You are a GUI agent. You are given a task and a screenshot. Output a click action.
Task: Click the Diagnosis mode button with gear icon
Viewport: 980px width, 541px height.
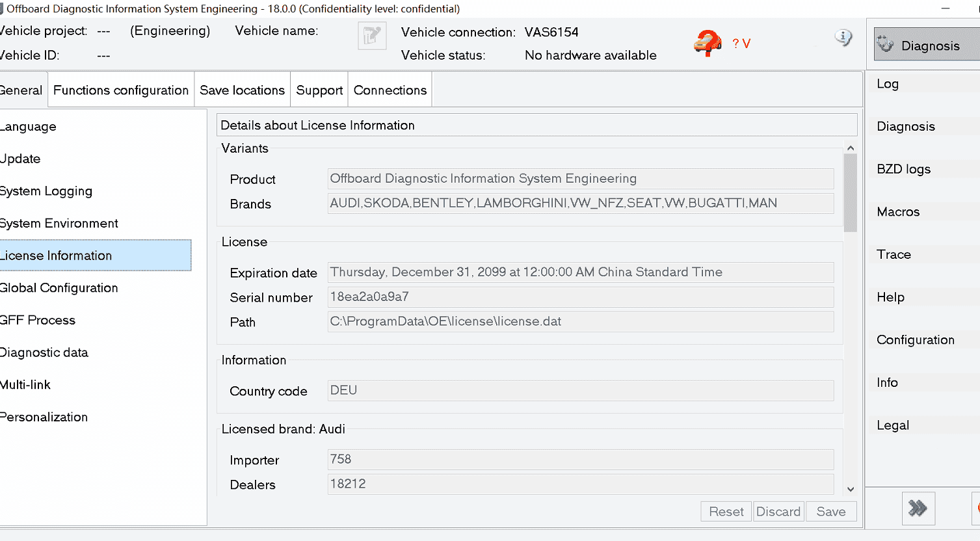point(927,45)
